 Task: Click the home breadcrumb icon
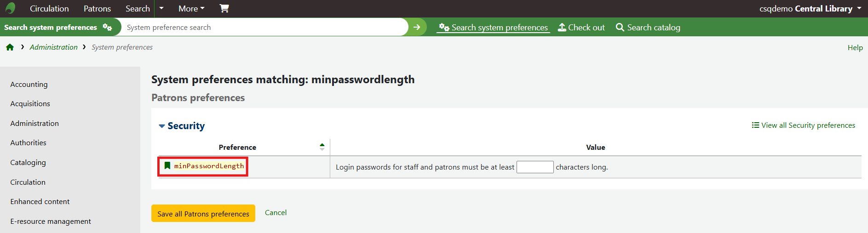(10, 47)
